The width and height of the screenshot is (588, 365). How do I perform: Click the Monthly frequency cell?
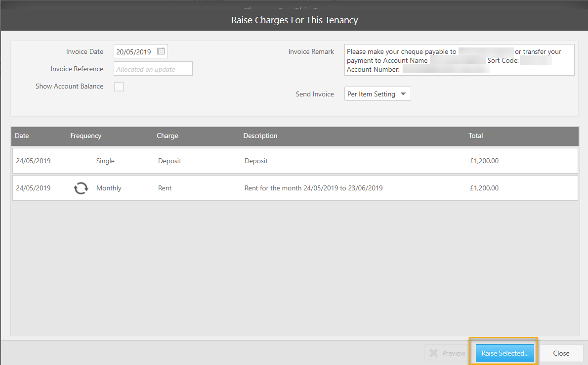tap(109, 188)
